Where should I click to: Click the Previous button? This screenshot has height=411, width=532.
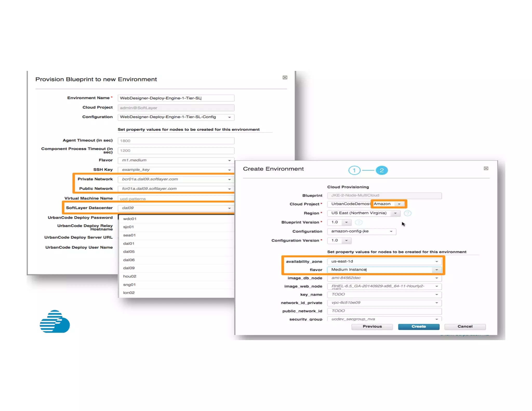pos(372,327)
